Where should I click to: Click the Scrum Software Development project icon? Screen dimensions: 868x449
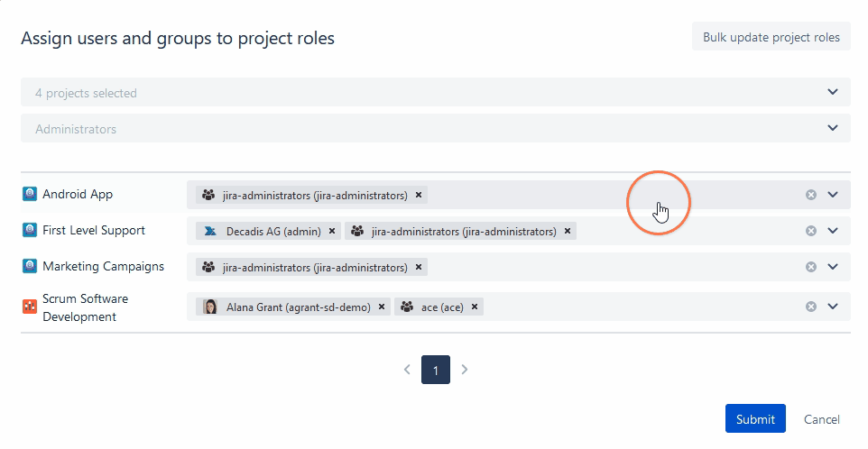[x=30, y=307]
